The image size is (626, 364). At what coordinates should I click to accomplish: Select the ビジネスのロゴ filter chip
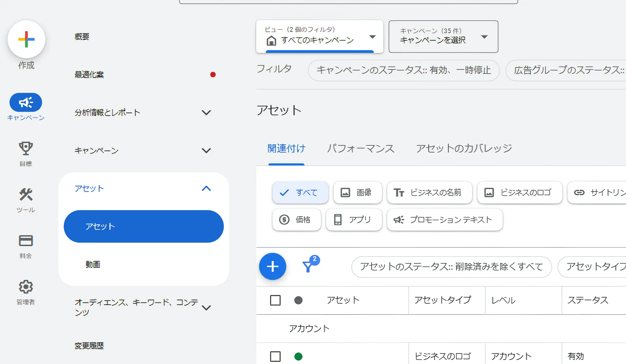(520, 193)
